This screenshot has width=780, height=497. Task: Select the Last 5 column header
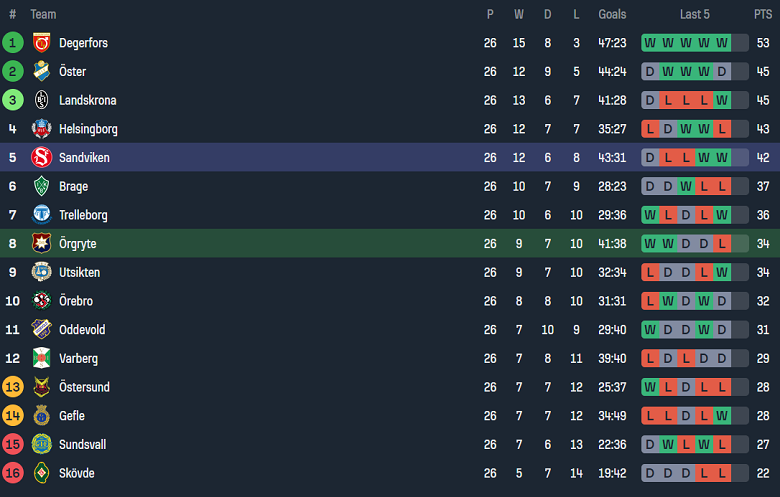[x=695, y=14]
